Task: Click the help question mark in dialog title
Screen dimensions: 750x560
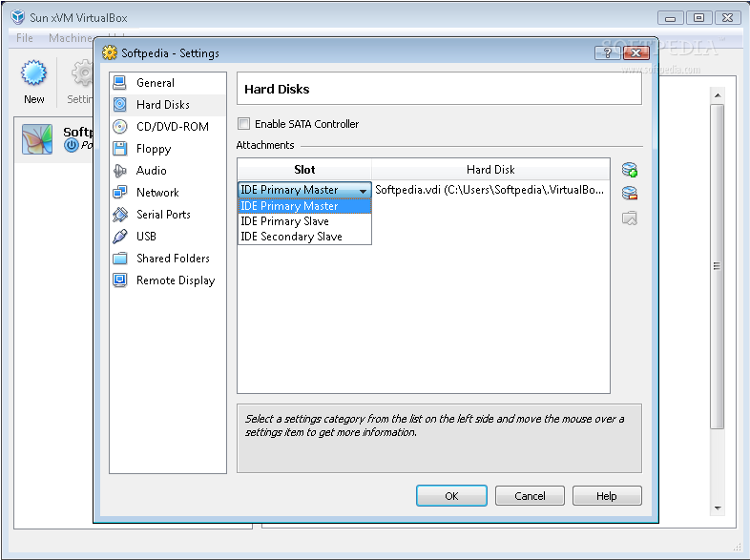Action: [608, 52]
